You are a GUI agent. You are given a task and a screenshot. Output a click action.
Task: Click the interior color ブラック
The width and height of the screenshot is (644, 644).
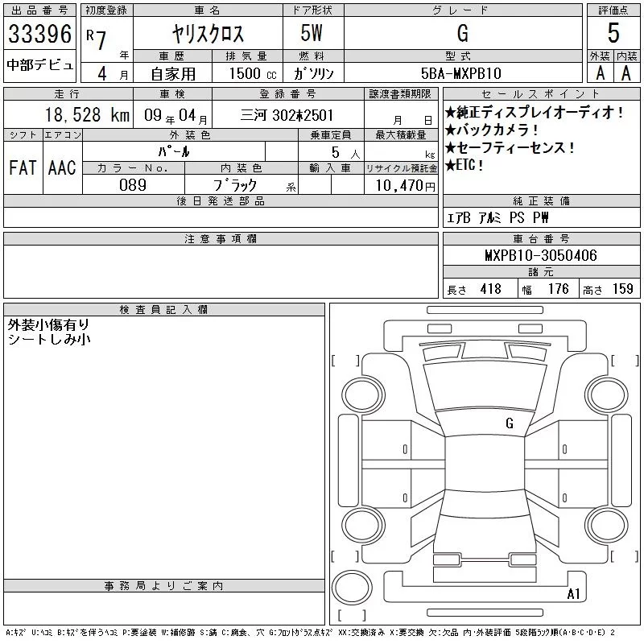(235, 185)
